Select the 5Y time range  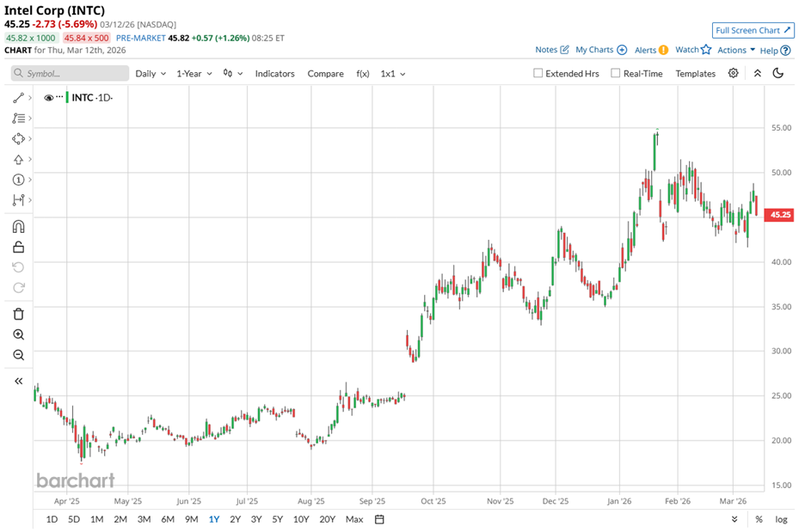pos(277,520)
